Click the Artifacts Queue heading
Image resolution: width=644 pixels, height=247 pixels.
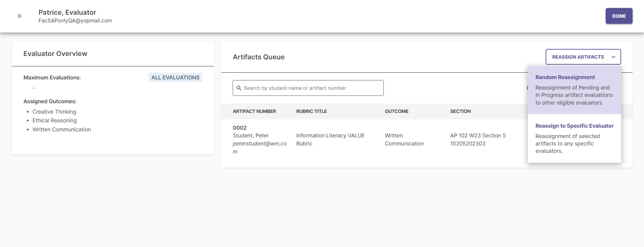pyautogui.click(x=259, y=57)
